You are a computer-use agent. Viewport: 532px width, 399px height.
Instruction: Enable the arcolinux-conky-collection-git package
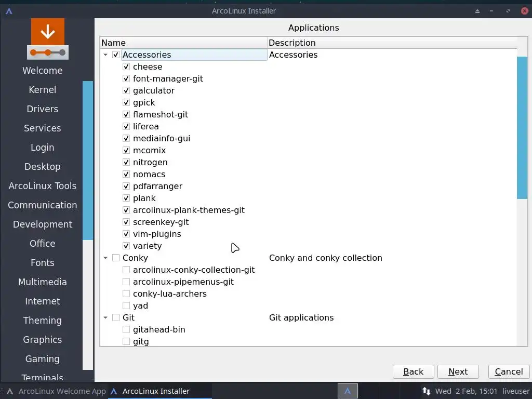click(x=126, y=270)
